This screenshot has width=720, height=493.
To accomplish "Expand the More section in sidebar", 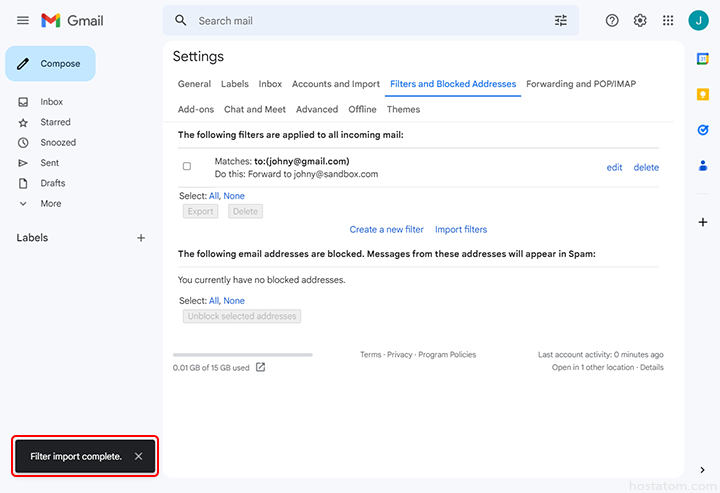I will 50,204.
